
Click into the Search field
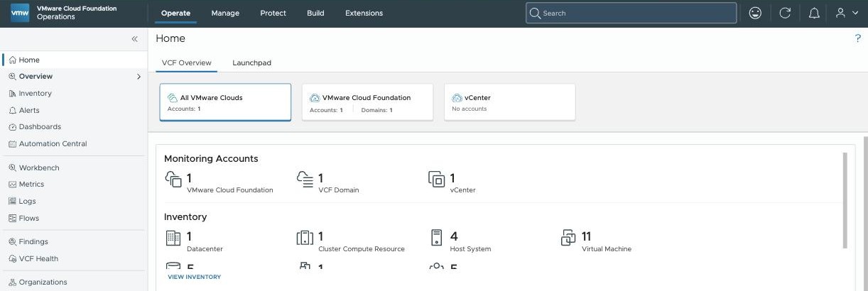(631, 13)
